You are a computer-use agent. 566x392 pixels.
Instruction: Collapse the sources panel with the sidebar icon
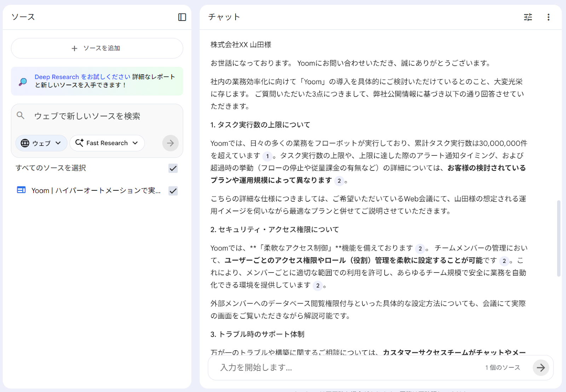coord(182,17)
